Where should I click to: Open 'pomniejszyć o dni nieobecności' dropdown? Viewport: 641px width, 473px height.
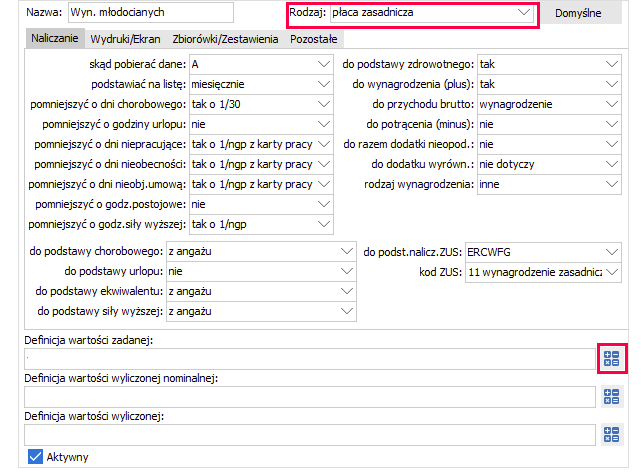pyautogui.click(x=261, y=164)
